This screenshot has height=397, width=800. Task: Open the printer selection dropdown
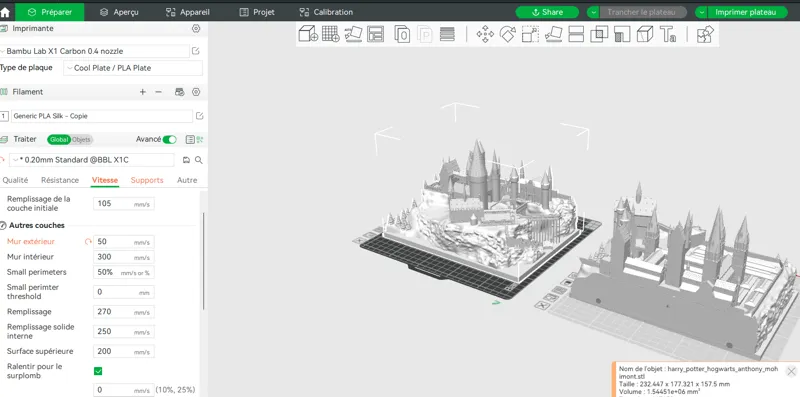click(x=95, y=51)
